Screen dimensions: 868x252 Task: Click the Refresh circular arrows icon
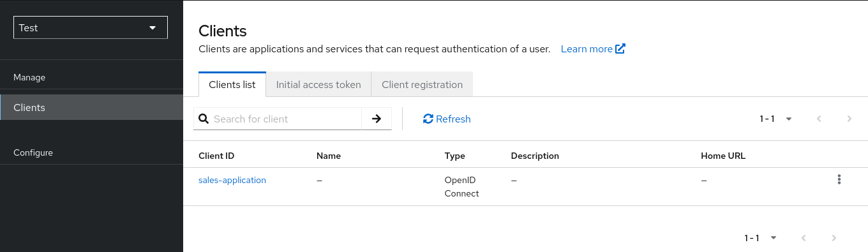[428, 119]
